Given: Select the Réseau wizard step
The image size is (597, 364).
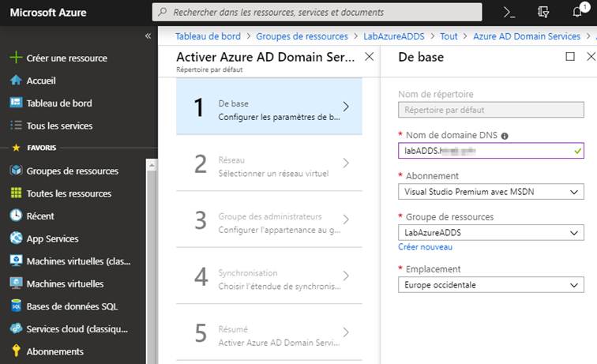Looking at the screenshot, I should click(269, 163).
